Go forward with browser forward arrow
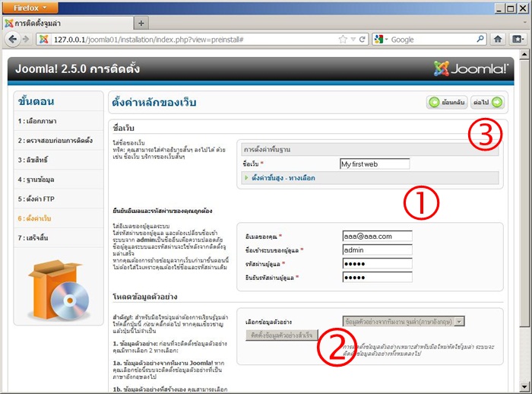 coord(26,40)
